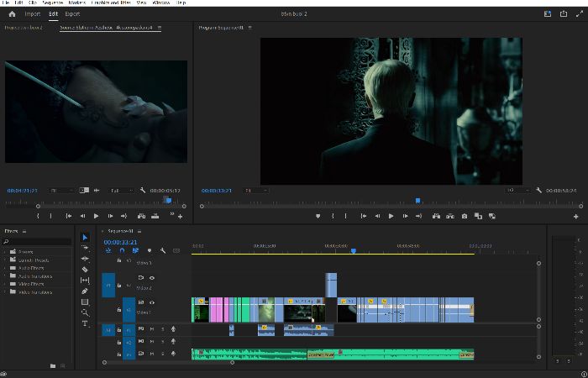Toggle full screen with the arrows icon

pos(579,14)
